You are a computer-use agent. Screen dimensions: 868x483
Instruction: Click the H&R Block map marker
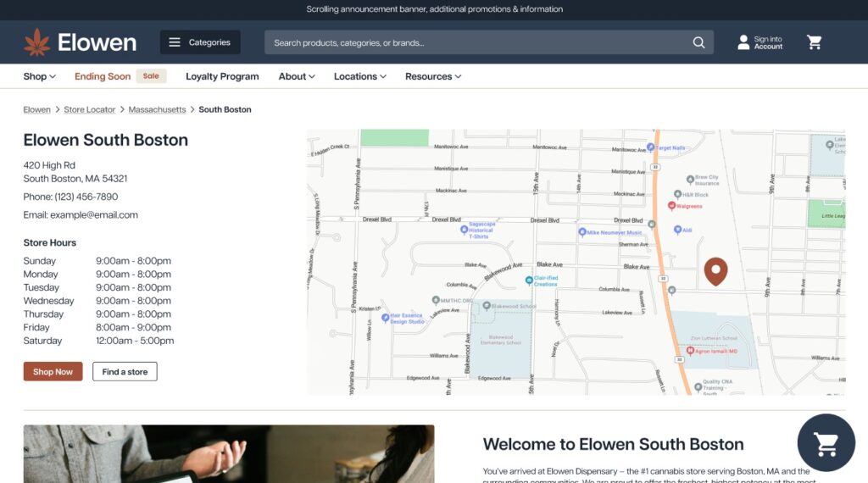pos(677,194)
